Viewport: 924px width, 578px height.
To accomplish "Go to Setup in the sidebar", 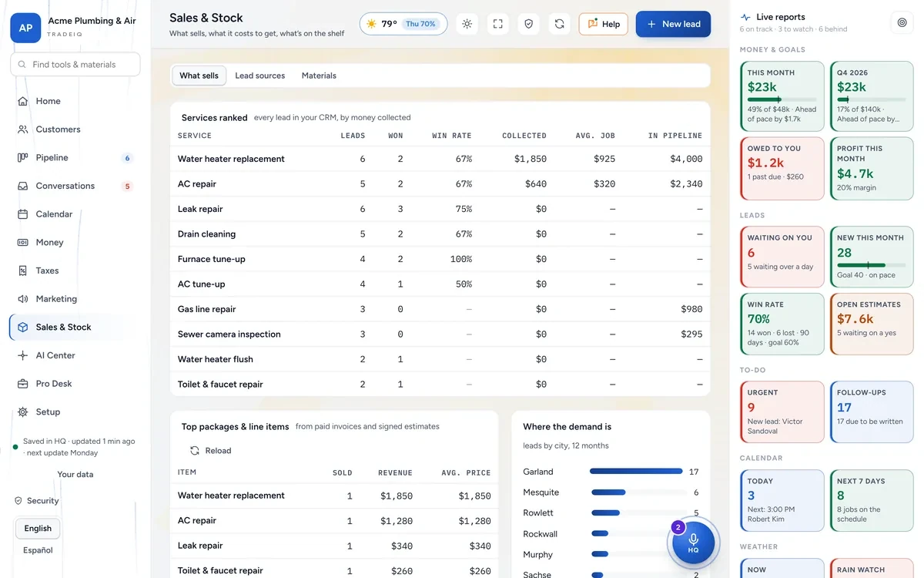I will [75, 412].
